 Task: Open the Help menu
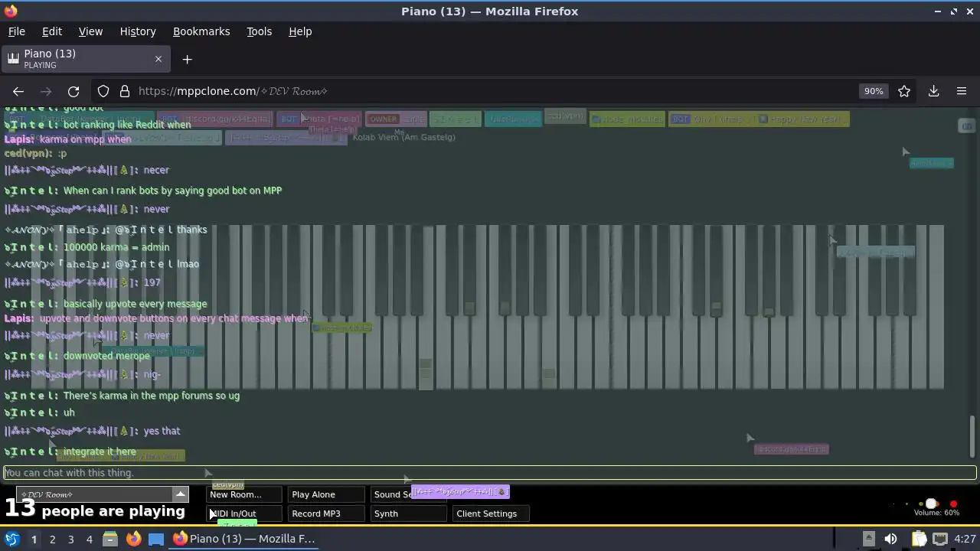coord(300,31)
